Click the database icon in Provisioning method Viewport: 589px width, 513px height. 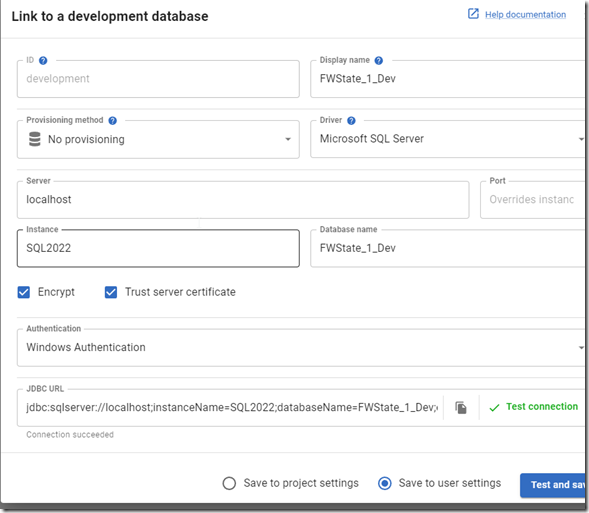coord(35,139)
